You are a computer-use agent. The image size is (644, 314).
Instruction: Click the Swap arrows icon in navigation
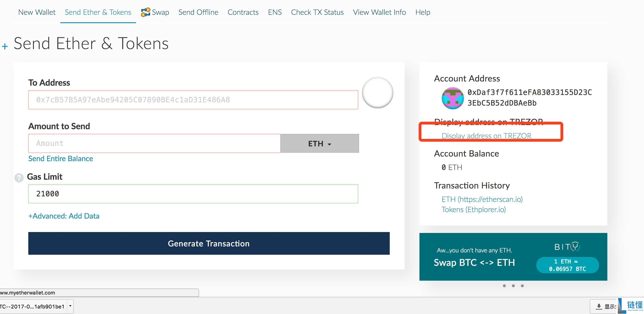[x=145, y=12]
